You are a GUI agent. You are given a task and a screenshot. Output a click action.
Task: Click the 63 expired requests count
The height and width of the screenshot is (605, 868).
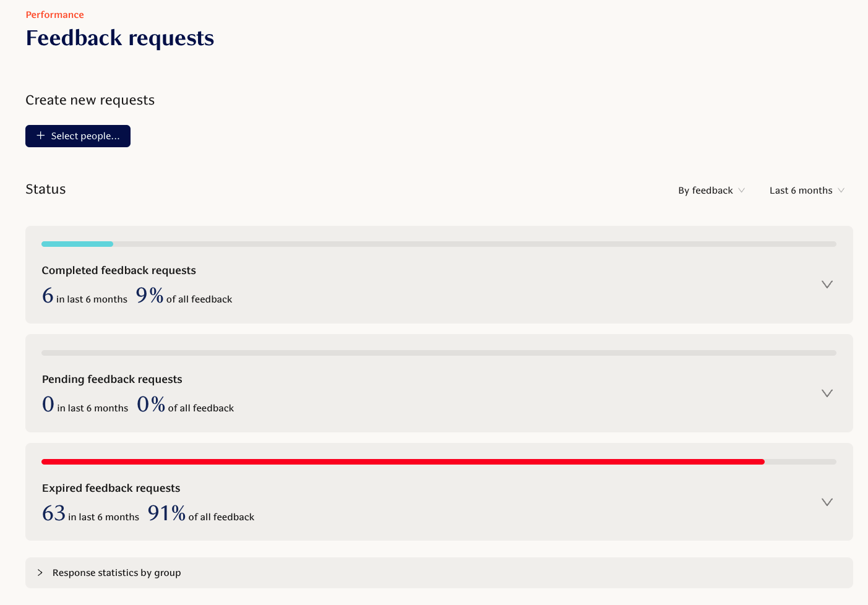pyautogui.click(x=54, y=513)
